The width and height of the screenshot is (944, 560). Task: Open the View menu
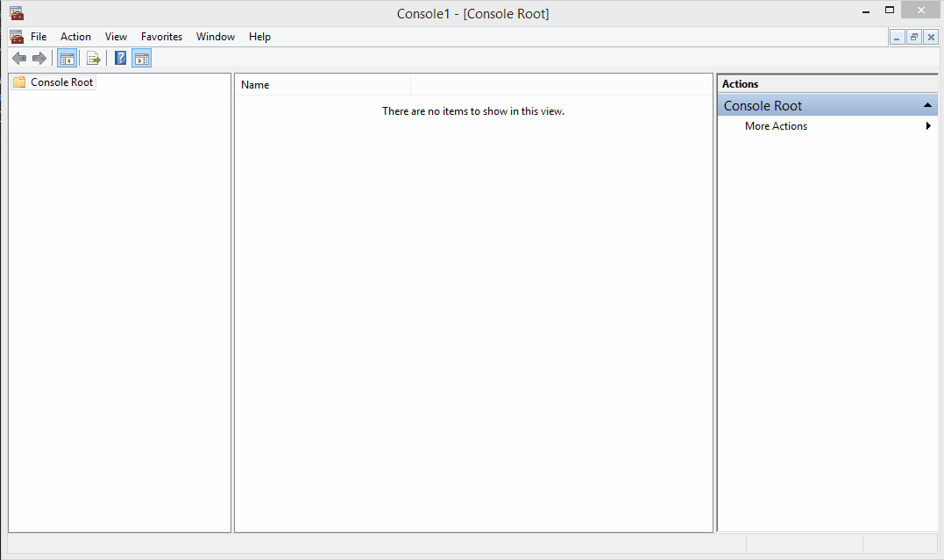coord(116,37)
